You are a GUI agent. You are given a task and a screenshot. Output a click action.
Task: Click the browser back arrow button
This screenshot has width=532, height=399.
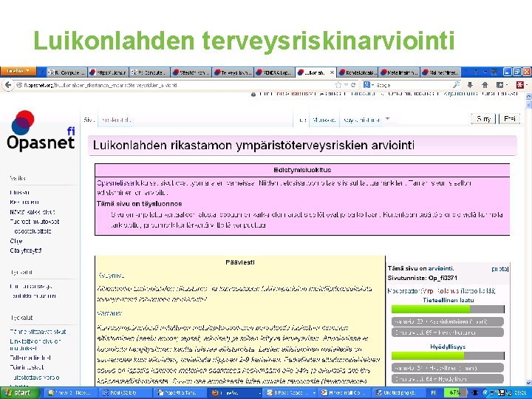(x=8, y=85)
